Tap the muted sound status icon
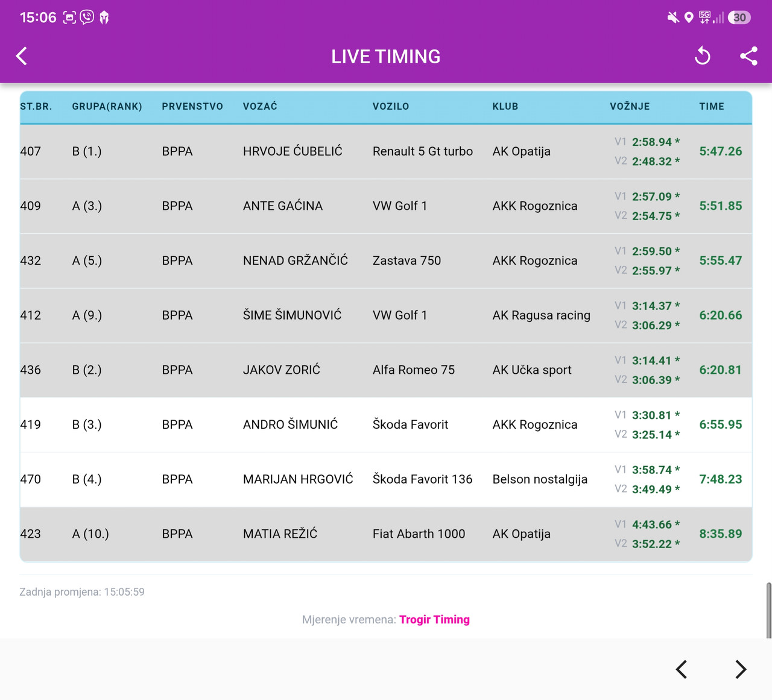772x700 pixels. [x=673, y=17]
